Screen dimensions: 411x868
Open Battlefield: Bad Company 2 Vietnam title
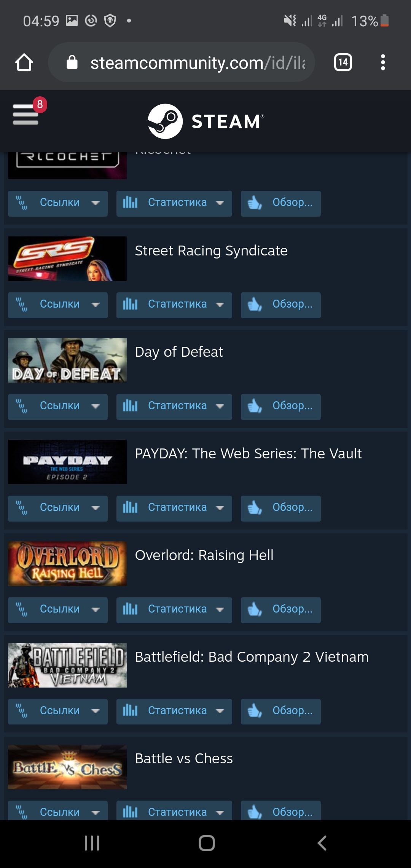coord(252,657)
